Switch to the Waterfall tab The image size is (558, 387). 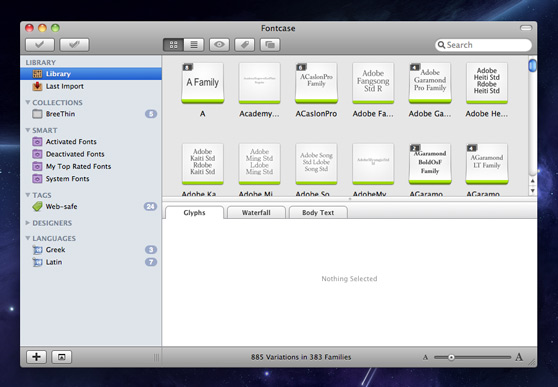256,213
